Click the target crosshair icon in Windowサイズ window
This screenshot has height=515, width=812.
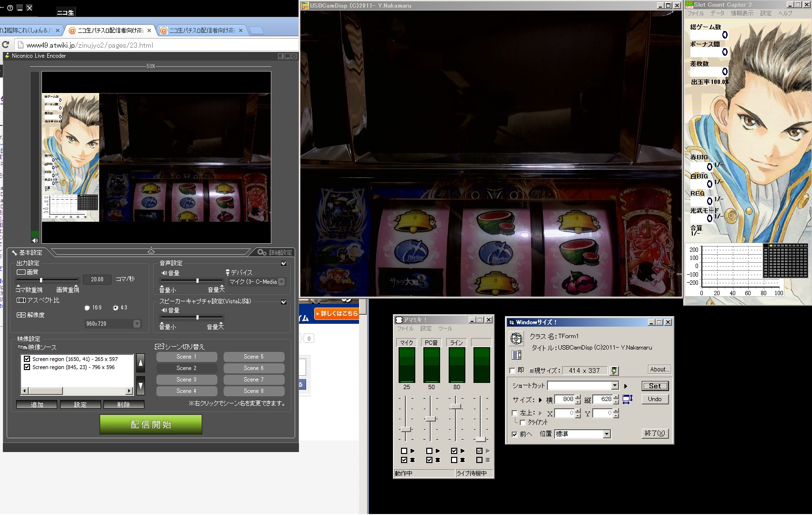(x=516, y=339)
